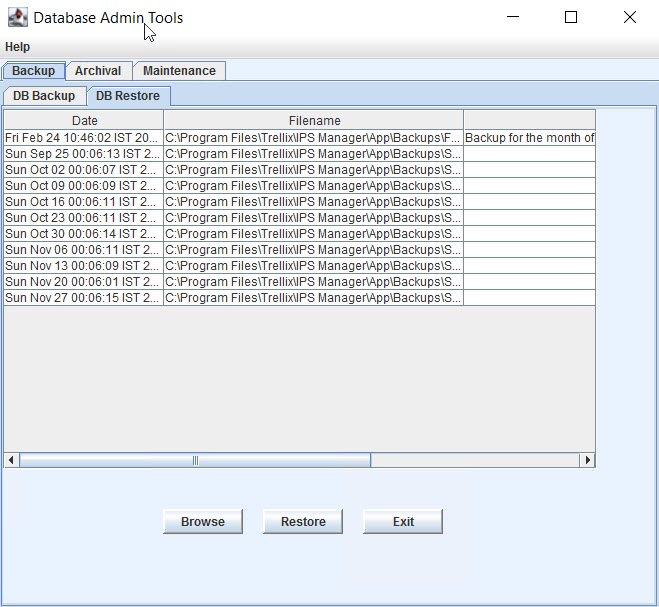The image size is (659, 607).
Task: Click the filename cell in the Fri Feb 24 row
Action: pos(314,138)
